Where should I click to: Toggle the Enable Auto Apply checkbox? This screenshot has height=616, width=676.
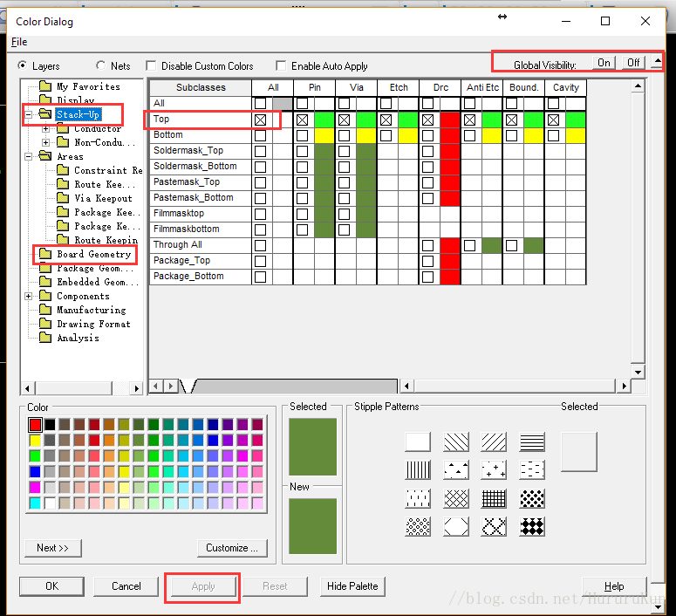(x=281, y=66)
